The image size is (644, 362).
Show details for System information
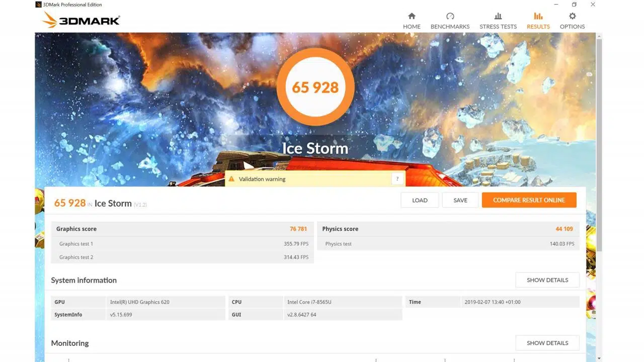[547, 280]
